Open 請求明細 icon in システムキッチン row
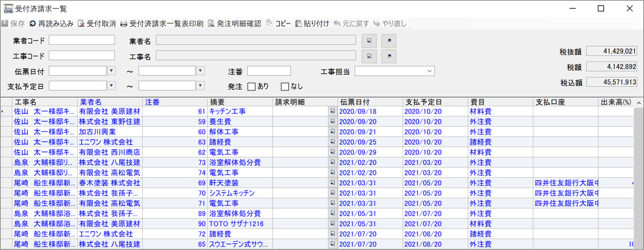The image size is (644, 250). pos(333,193)
